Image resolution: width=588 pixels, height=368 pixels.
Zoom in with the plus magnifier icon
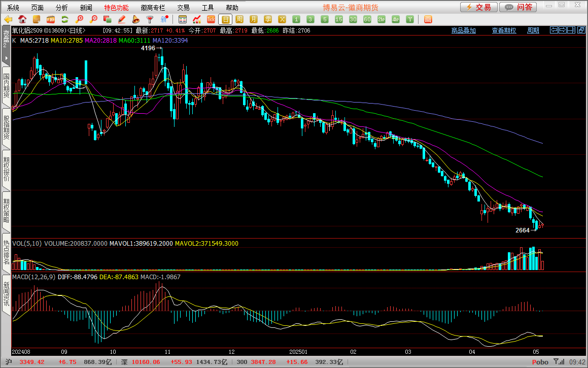(79, 19)
